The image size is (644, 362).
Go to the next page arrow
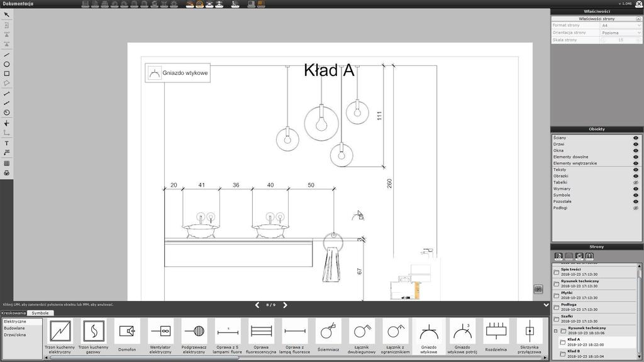[x=285, y=305]
